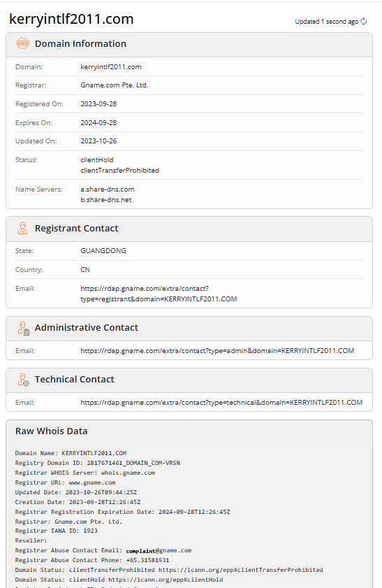Click the clientTransferProhibited status value
This screenshot has height=588, width=382.
pos(120,171)
